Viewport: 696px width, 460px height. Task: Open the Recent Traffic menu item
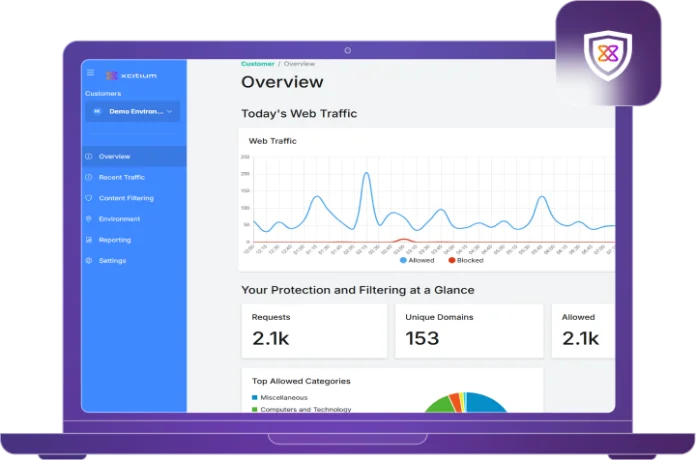121,177
